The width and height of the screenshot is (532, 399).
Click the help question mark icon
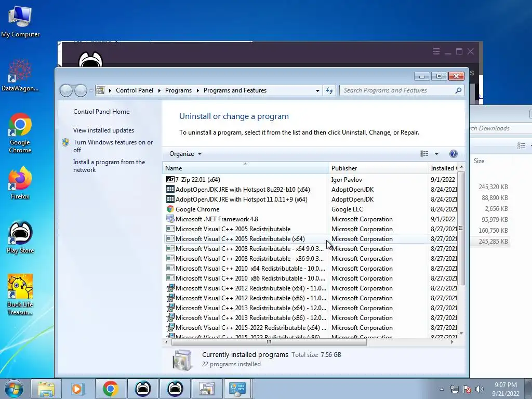click(x=453, y=154)
